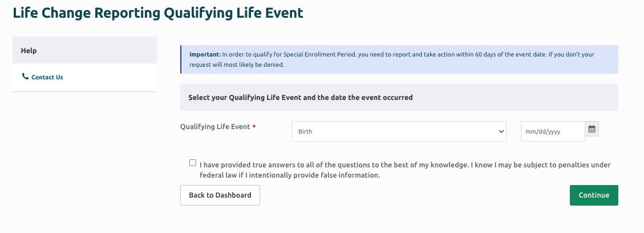Open the Qualifying Life Event dropdown
644x233 pixels.
click(399, 131)
